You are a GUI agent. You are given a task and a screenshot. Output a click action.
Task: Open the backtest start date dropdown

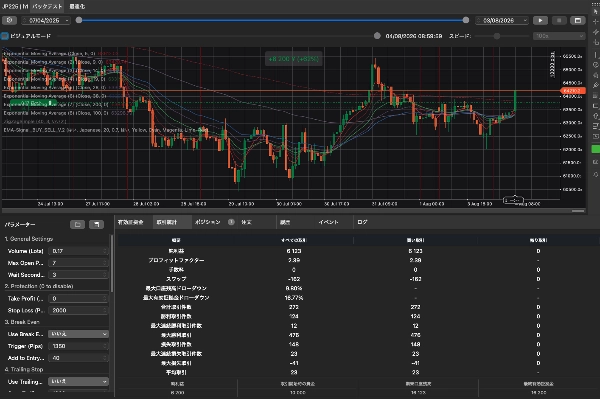click(46, 20)
